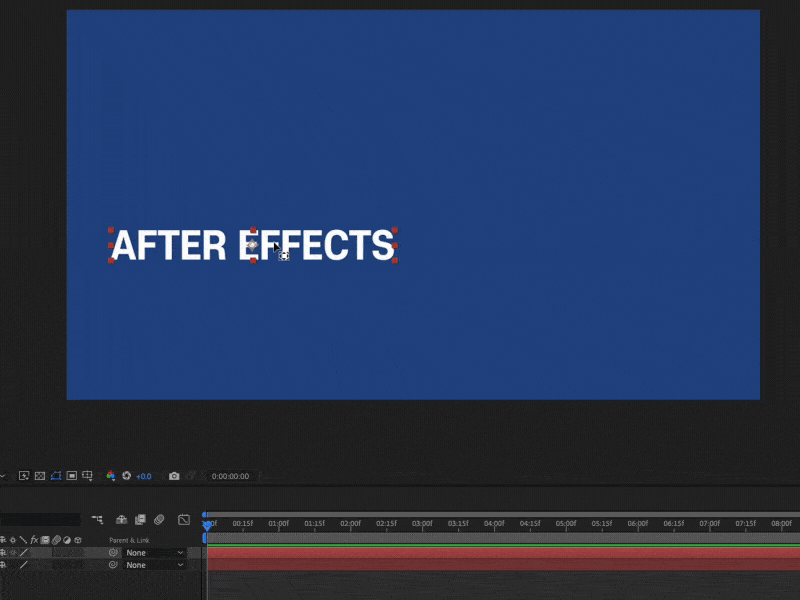
Task: Open Grid and Guide options icon
Action: (x=87, y=476)
